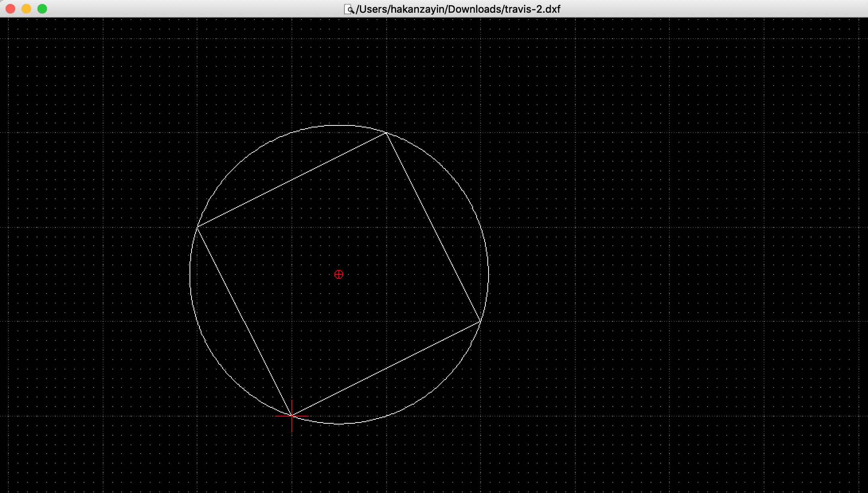Image resolution: width=868 pixels, height=493 pixels.
Task: Click the travis-2.dxf file path title text
Action: pos(458,9)
